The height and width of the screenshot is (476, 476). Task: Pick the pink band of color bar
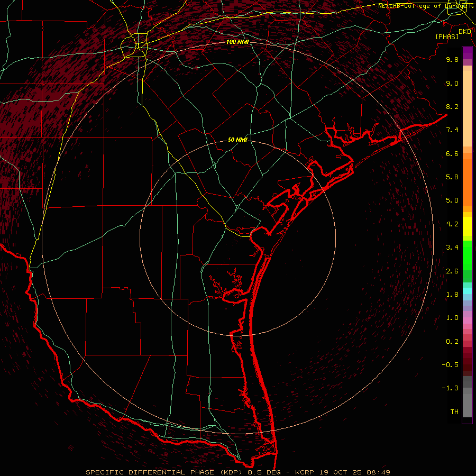click(x=467, y=321)
